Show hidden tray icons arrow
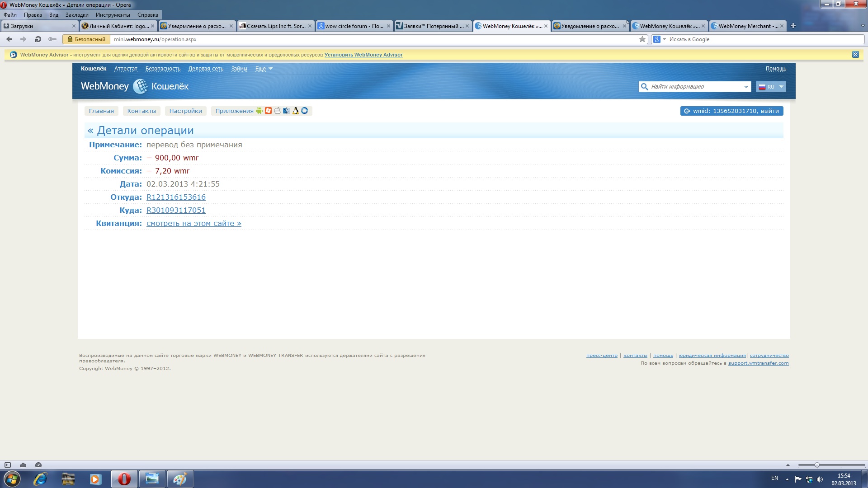Viewport: 868px width, 488px height. point(787,479)
